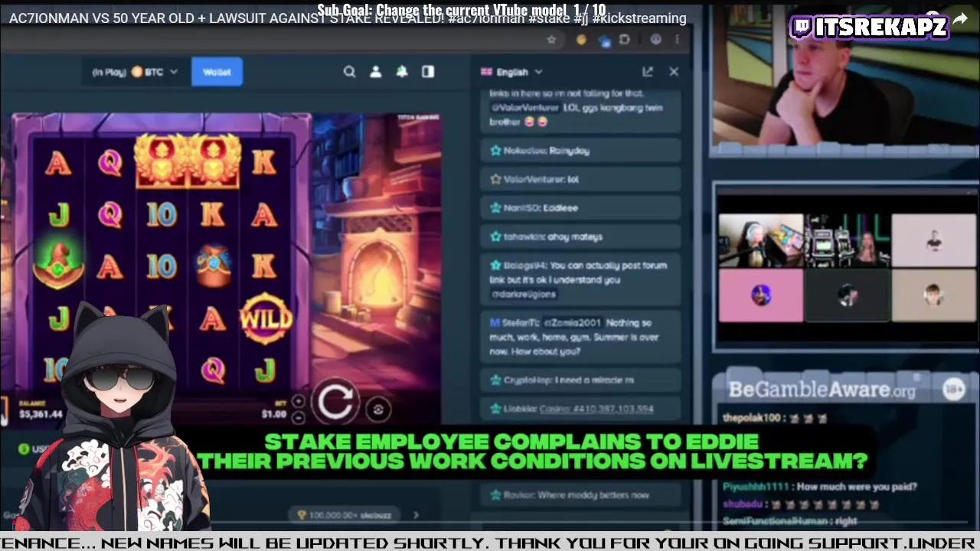Click the 'ahoy mateys' chat message

click(580, 236)
